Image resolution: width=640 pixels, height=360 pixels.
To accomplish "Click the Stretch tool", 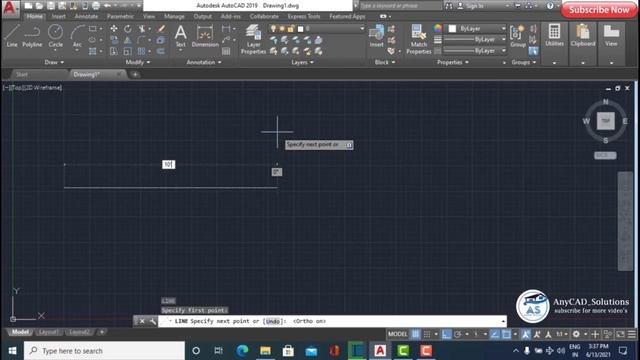I will 114,51.
